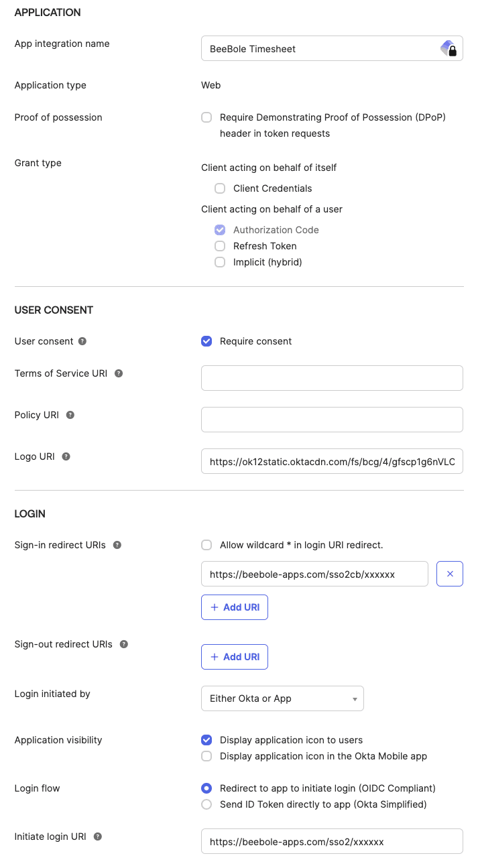This screenshot has width=478, height=868.
Task: Select Send ID Token directly to app
Action: [206, 804]
